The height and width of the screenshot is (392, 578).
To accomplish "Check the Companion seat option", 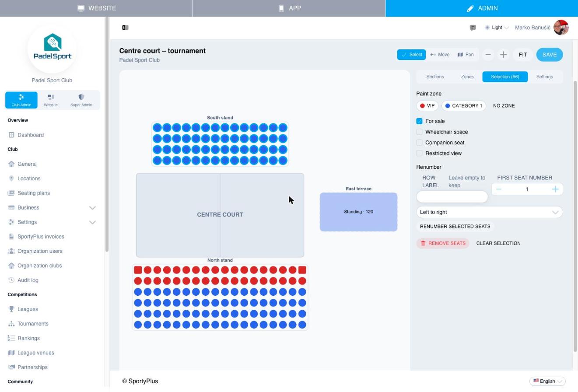I will pos(419,143).
